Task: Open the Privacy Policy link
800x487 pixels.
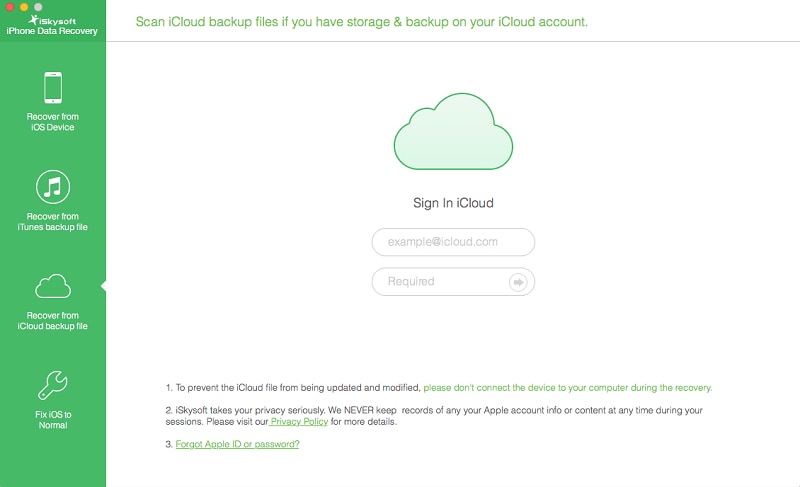Action: [299, 422]
